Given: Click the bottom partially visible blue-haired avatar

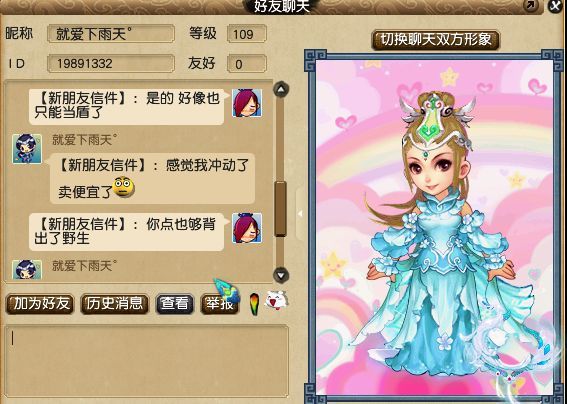Looking at the screenshot, I should 27,269.
